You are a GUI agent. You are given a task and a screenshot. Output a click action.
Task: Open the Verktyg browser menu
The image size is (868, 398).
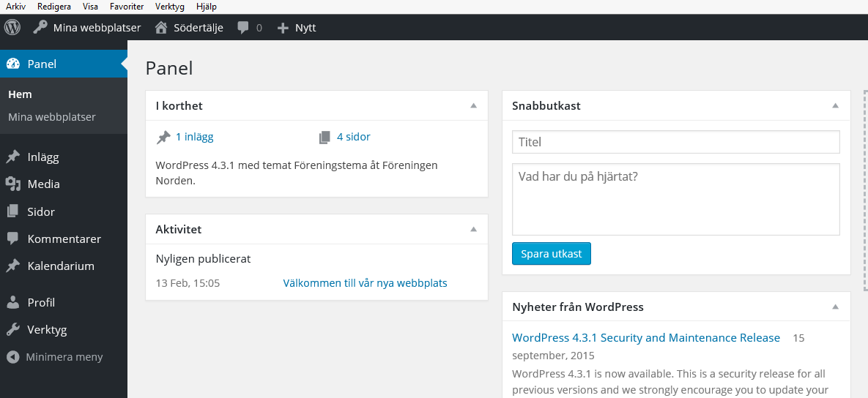(171, 7)
